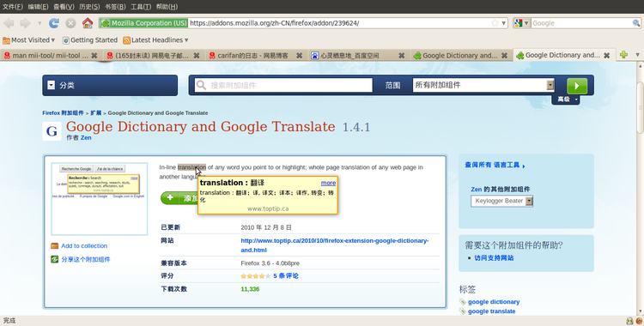Click the status bar add-on icon at right
644x326 pixels.
[x=639, y=321]
